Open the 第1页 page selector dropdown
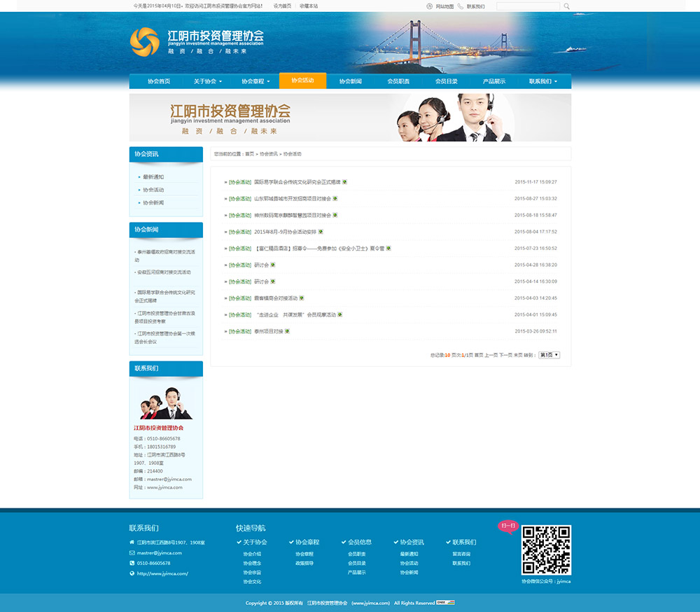This screenshot has width=700, height=612. pos(549,355)
